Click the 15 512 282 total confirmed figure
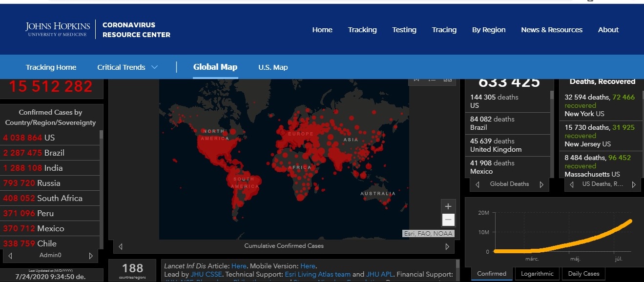 click(x=51, y=86)
